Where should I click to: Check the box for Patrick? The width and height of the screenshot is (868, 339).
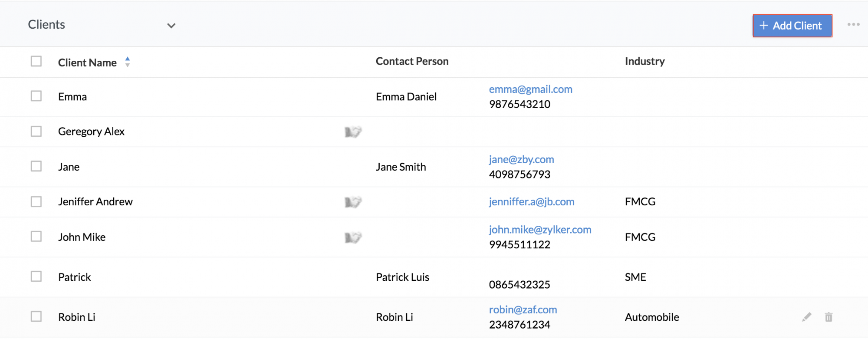click(x=36, y=276)
